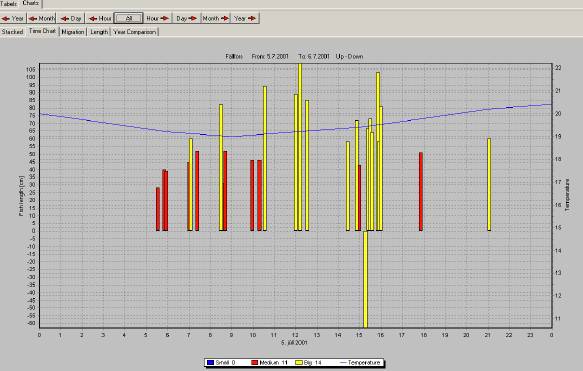Switch to Year Comparison tab
The width and height of the screenshot is (583, 371).
point(135,32)
